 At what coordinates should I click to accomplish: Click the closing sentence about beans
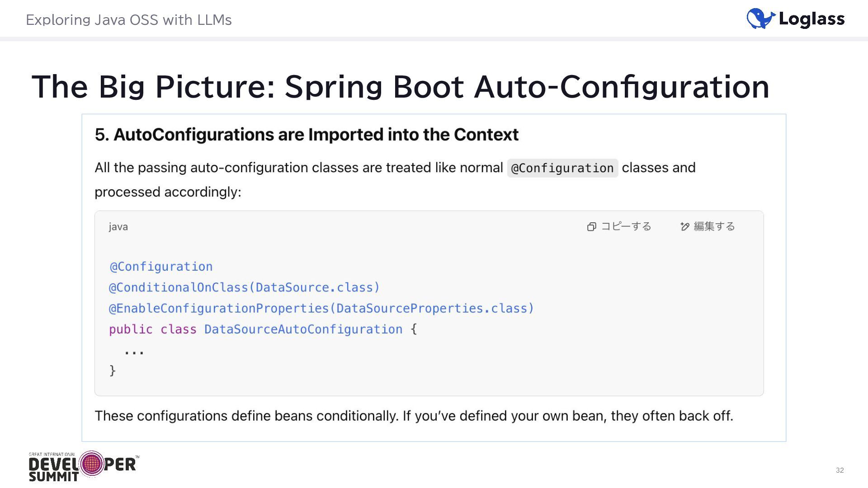413,416
